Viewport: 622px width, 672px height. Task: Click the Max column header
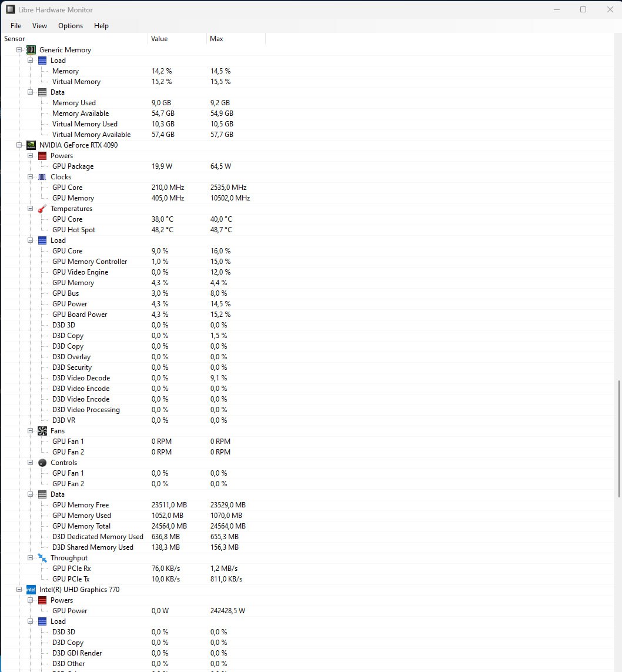pos(236,39)
